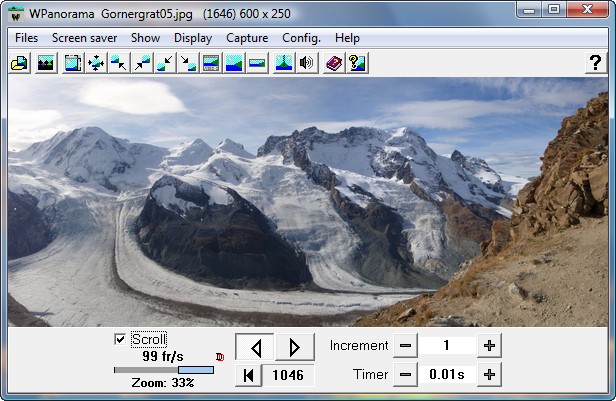The height and width of the screenshot is (401, 616).
Task: Click the speaker sound icon
Action: click(307, 63)
